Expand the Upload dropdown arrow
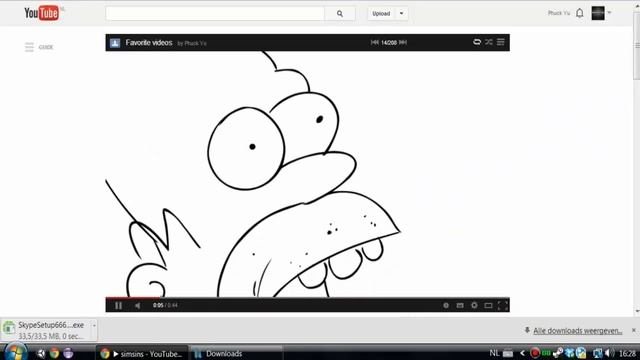This screenshot has width=640, height=360. [x=402, y=13]
